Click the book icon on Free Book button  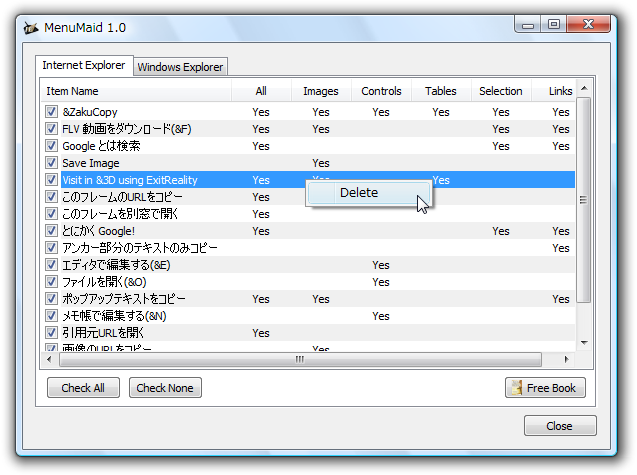[x=516, y=388]
